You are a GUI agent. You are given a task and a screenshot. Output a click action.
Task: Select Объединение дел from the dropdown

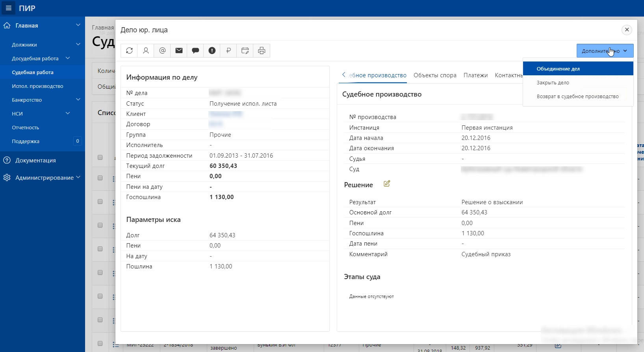[x=578, y=69]
